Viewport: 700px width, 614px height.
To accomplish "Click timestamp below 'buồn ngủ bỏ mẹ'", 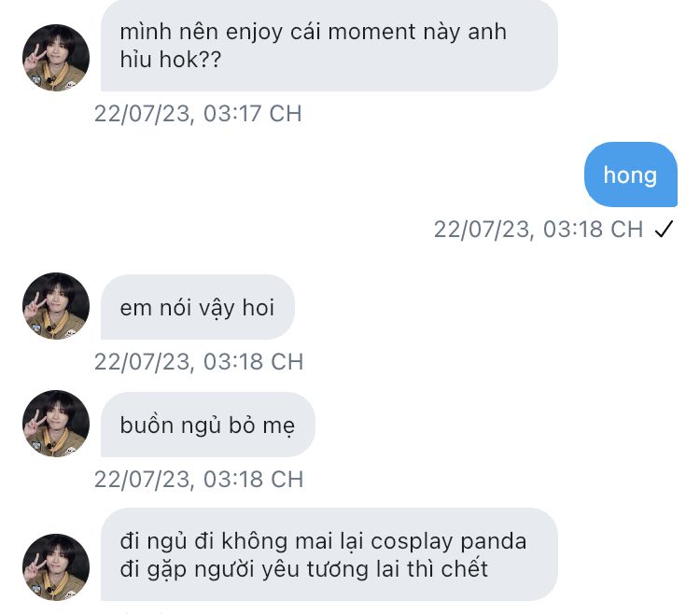I will [198, 479].
